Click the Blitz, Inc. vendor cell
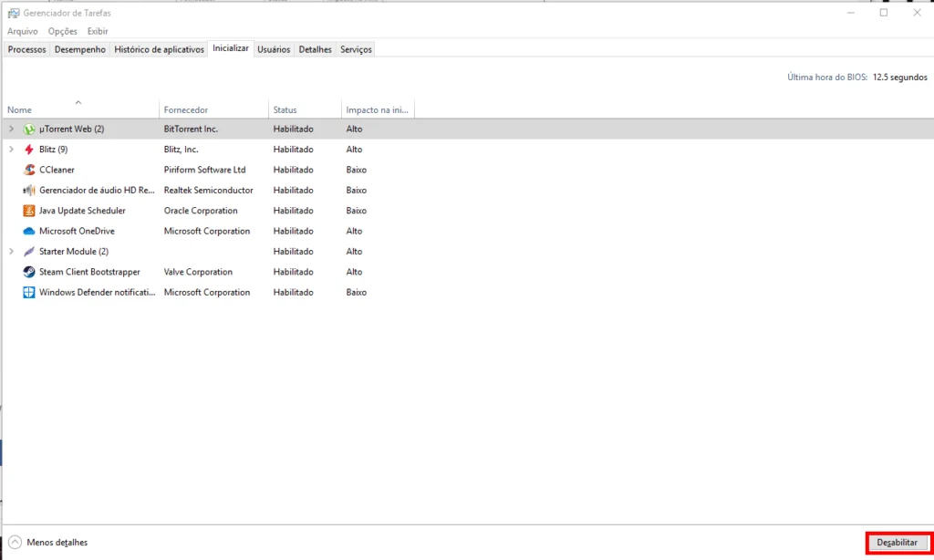The width and height of the screenshot is (934, 560). [182, 149]
